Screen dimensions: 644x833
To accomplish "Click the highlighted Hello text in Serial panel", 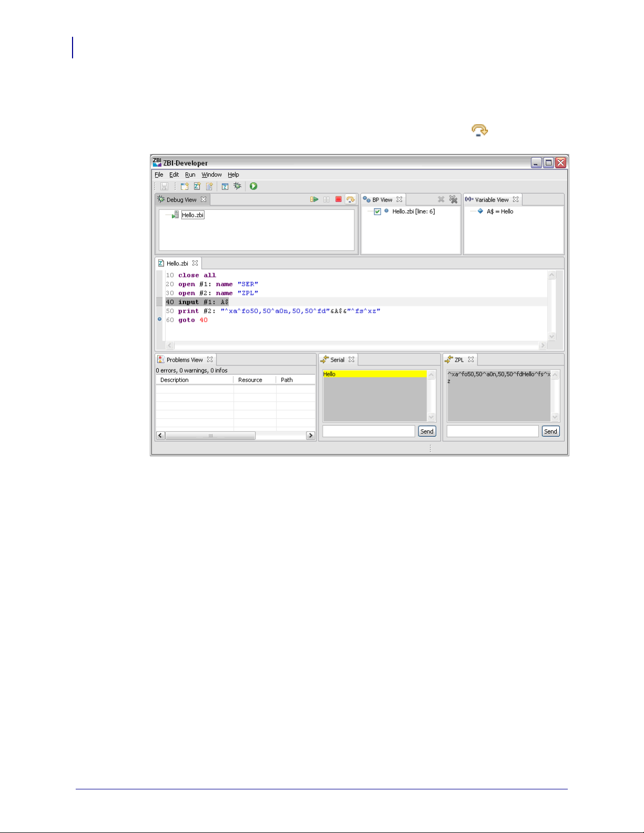I will point(330,374).
